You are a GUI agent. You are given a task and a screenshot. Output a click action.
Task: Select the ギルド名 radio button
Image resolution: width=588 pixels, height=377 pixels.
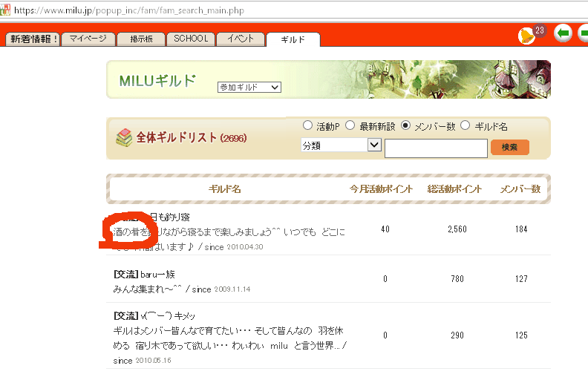[x=465, y=126]
